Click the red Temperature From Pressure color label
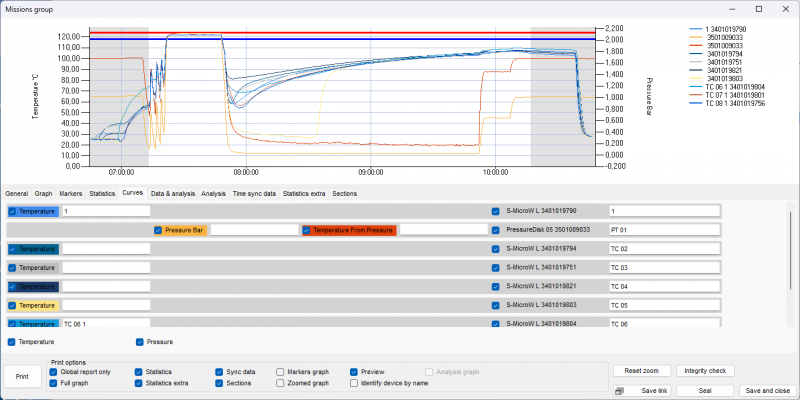 pos(354,230)
